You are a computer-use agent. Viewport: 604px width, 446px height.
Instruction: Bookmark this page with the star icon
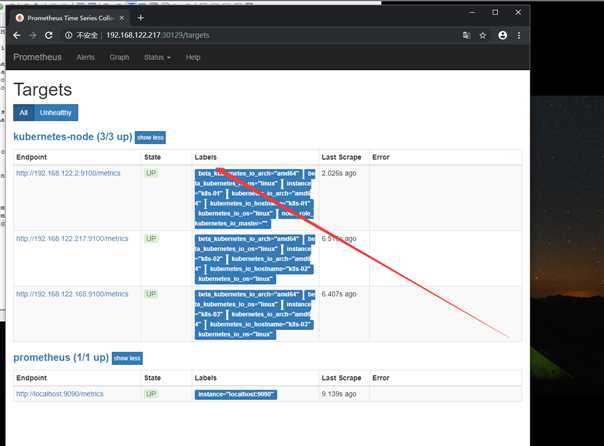tap(483, 35)
